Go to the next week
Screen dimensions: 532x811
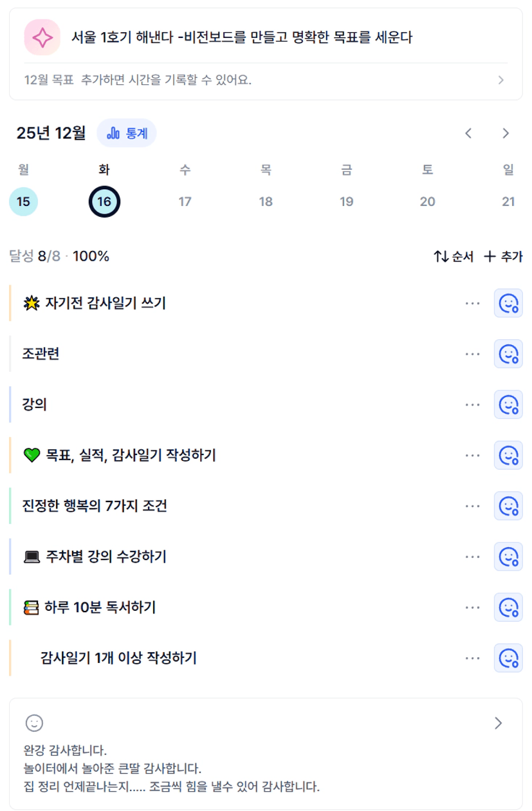pos(506,133)
